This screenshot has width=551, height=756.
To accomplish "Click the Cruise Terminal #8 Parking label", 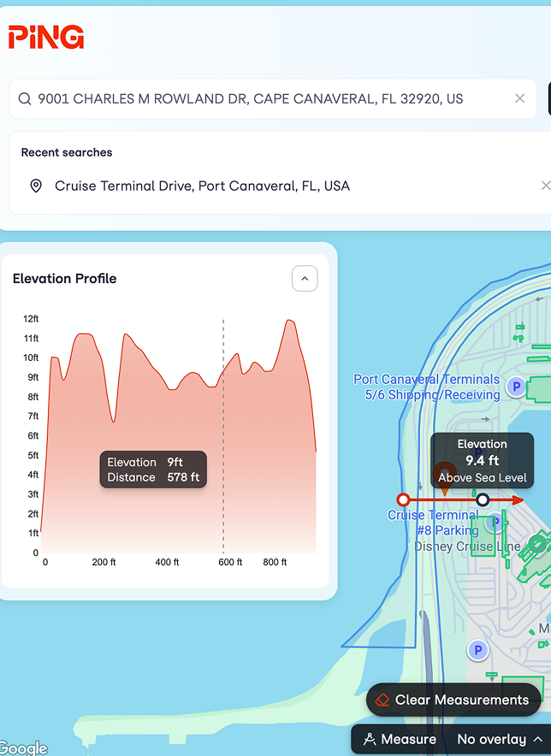I will [434, 523].
